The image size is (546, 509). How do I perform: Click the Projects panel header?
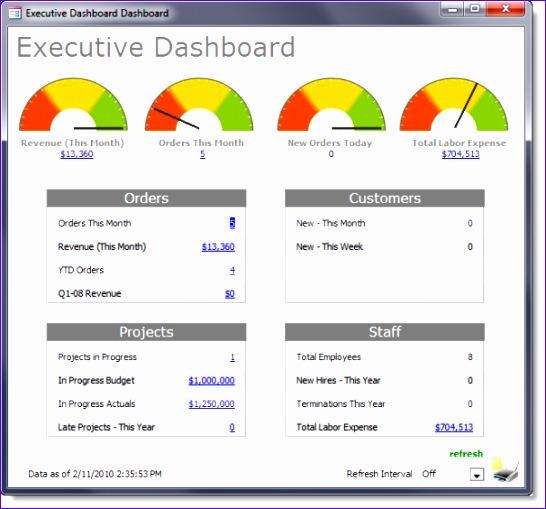(x=146, y=332)
